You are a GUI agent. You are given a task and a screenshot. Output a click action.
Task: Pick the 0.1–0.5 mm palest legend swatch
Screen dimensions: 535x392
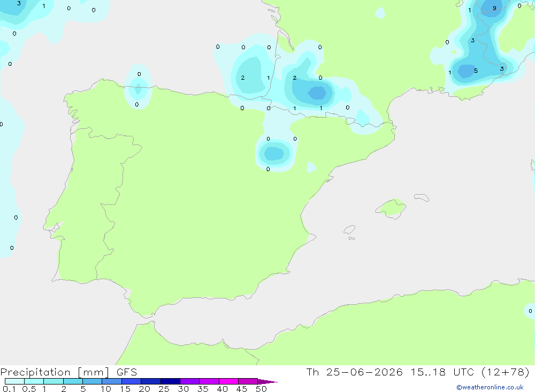(14, 381)
